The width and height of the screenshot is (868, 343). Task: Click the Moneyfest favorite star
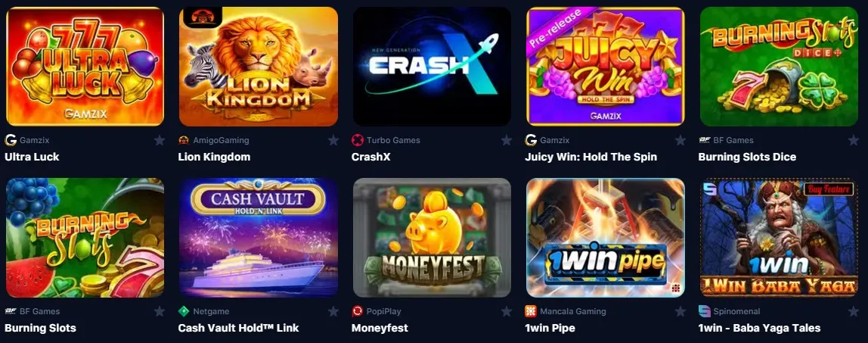[507, 311]
